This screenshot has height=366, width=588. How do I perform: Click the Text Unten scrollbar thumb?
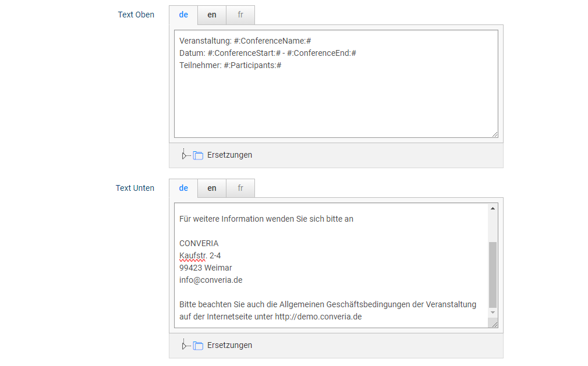coord(493,274)
